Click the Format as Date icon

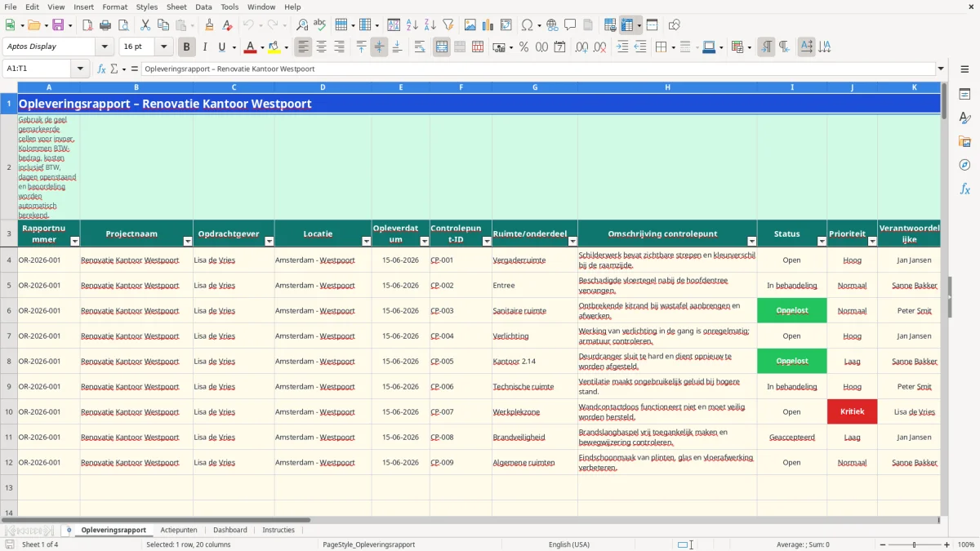559,47
